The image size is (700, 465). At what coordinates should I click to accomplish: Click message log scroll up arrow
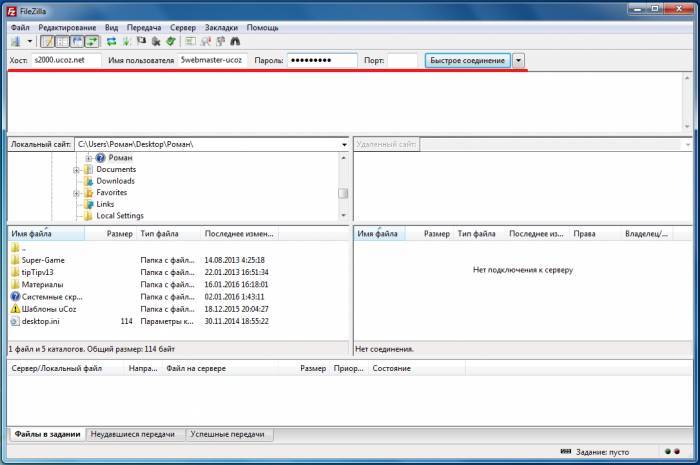click(687, 78)
